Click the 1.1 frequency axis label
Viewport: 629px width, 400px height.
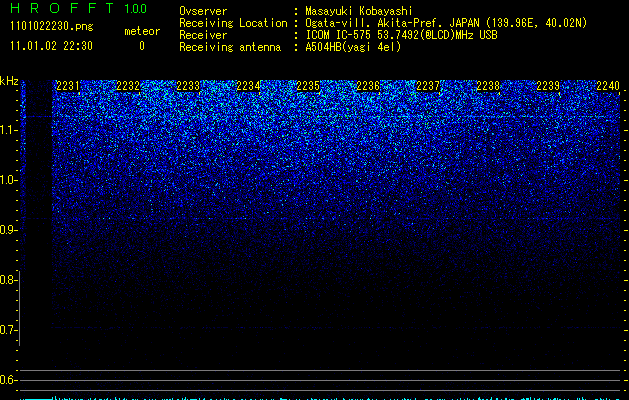tap(8, 130)
